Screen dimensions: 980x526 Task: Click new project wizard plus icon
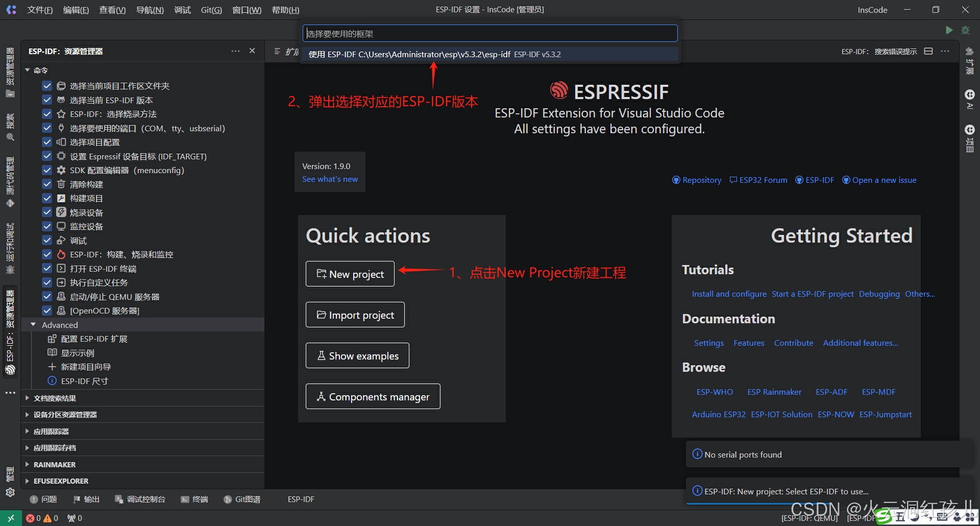click(x=52, y=367)
